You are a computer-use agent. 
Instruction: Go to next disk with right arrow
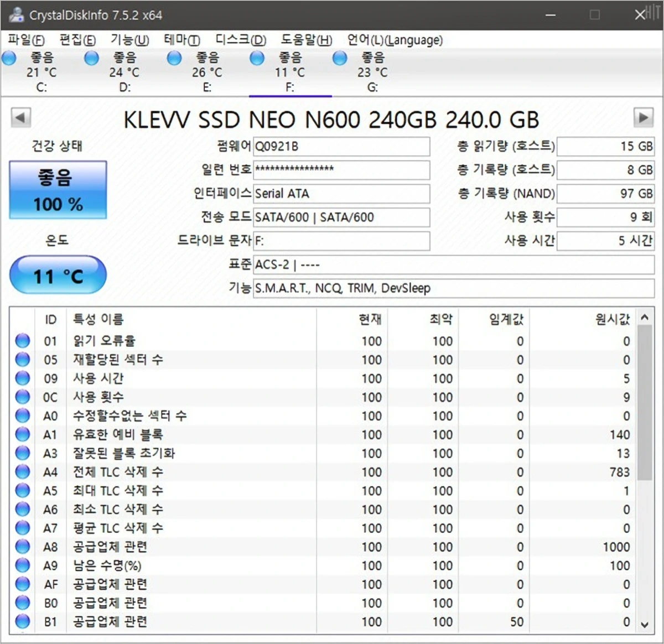(x=643, y=118)
